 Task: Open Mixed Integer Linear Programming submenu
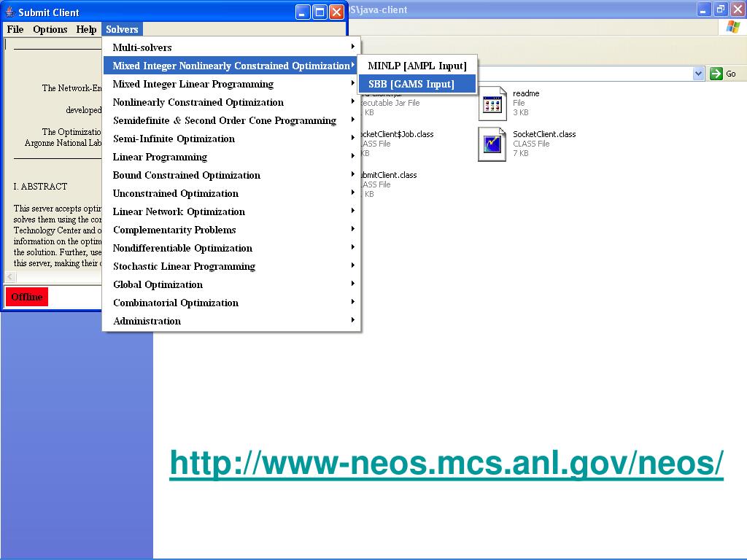point(231,84)
